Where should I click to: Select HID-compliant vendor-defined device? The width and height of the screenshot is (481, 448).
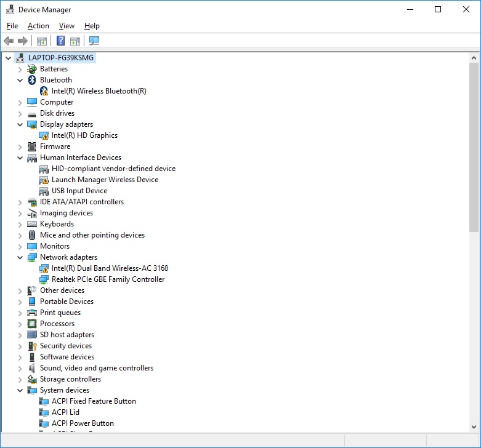pos(113,169)
